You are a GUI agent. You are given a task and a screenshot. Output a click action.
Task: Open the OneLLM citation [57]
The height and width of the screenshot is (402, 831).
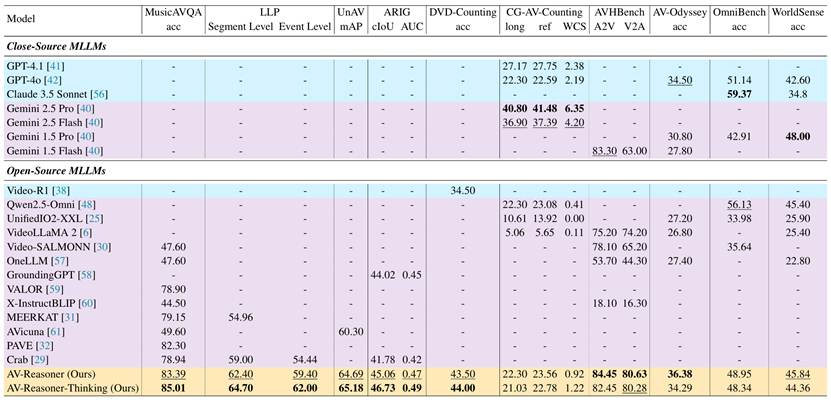pyautogui.click(x=59, y=261)
